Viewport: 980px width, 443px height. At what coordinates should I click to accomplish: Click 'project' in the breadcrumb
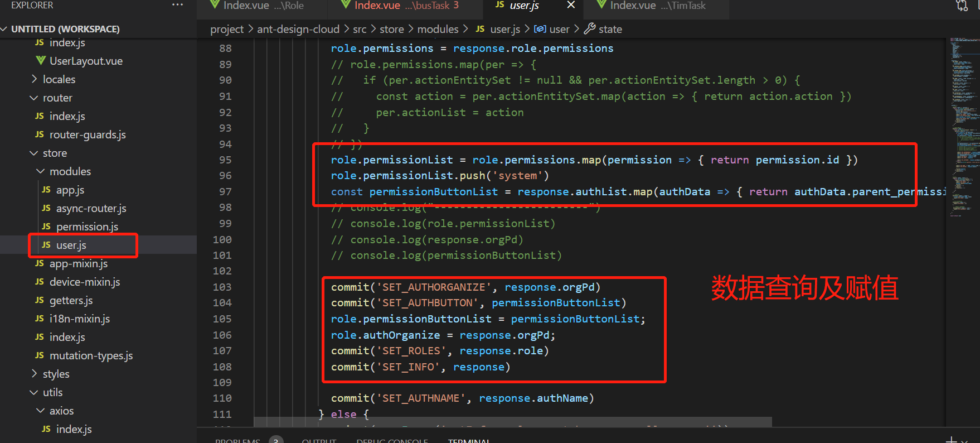[x=227, y=29]
